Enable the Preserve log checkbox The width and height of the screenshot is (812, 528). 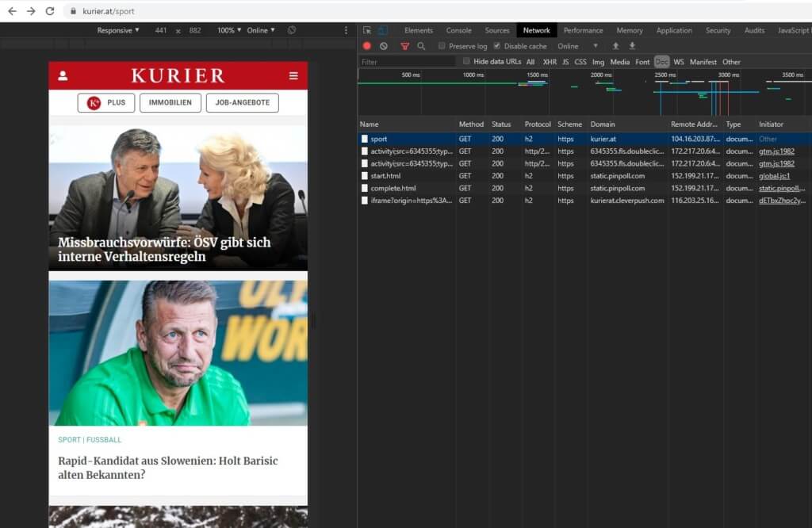[x=442, y=46]
